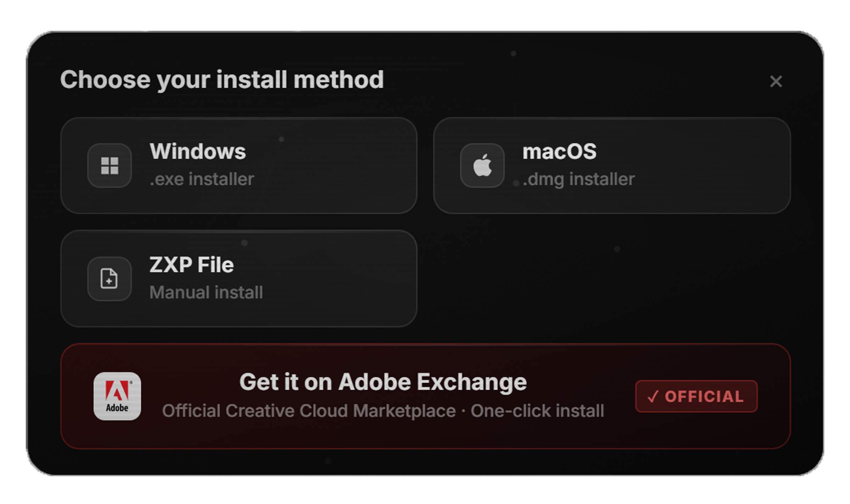Dismiss the install method dialog
This screenshot has height=504, width=850.
tap(776, 82)
